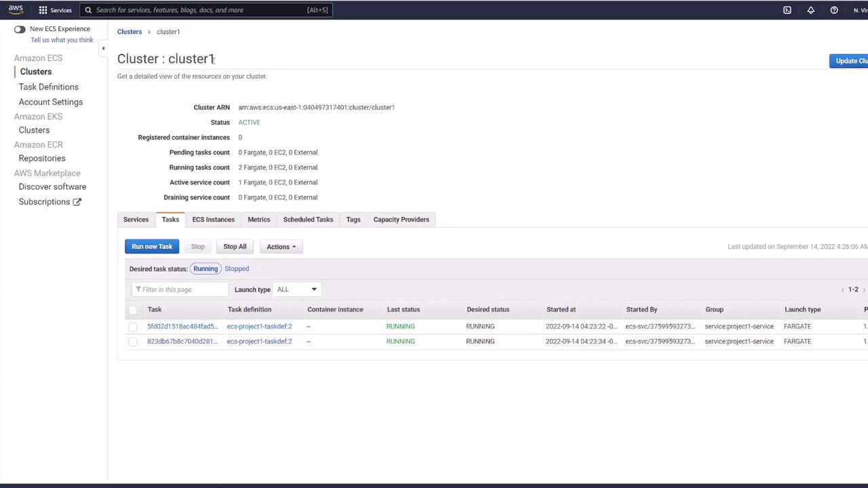Set desired task status to Running
The height and width of the screenshot is (488, 868).
205,268
